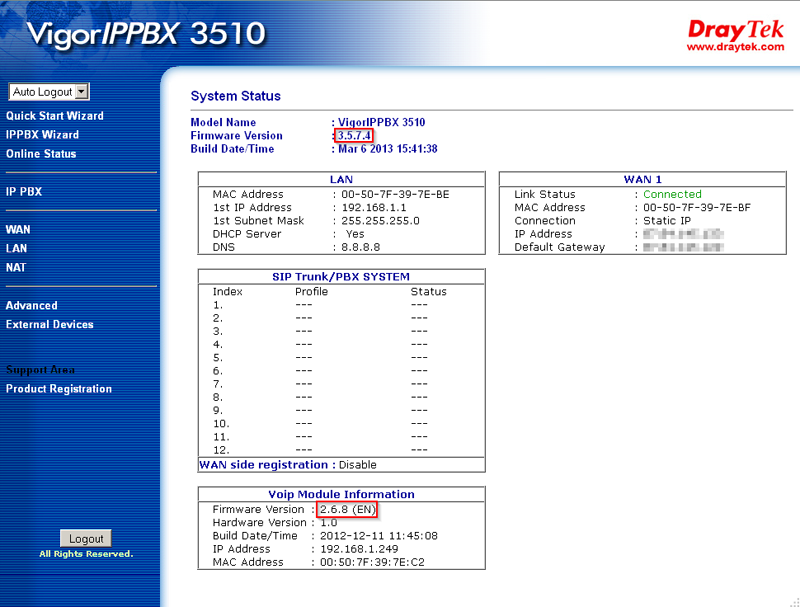Click Voip MAC 00:50:7F:39:7E:C2
Screen dimensions: 800x607
tap(372, 563)
